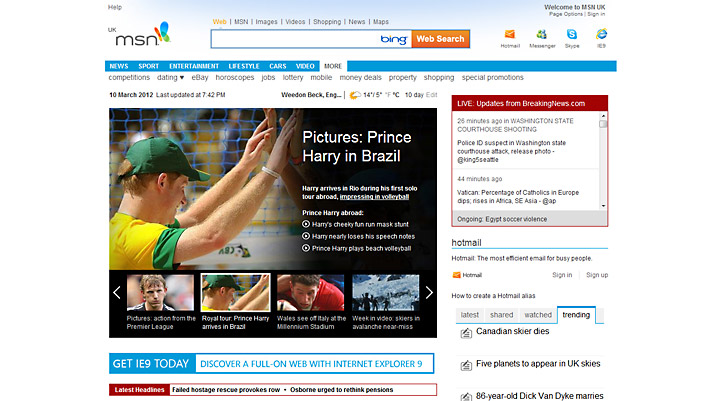
Task: Show previous carousel thumbnails with left arrow
Action: pyautogui.click(x=117, y=293)
